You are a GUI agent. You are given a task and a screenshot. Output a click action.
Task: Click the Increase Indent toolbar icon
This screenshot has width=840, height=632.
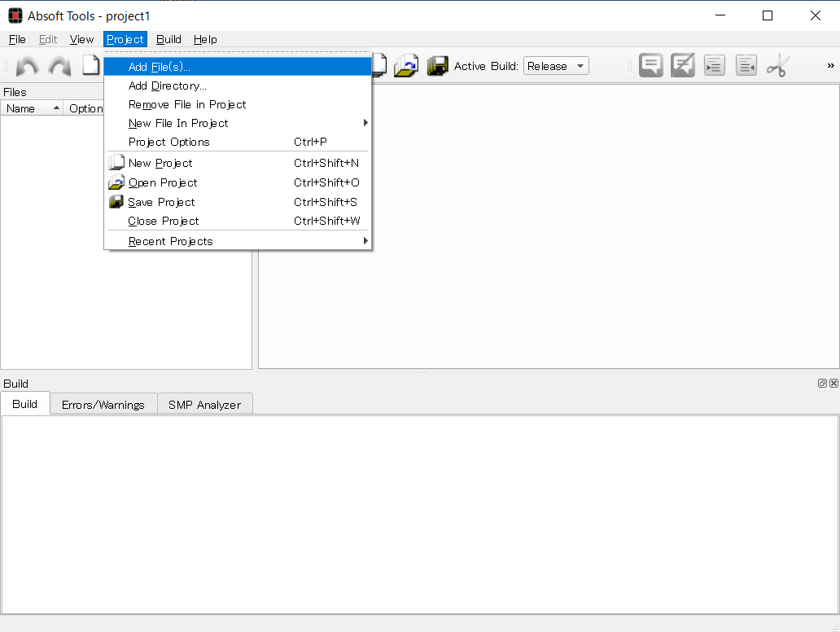[714, 66]
